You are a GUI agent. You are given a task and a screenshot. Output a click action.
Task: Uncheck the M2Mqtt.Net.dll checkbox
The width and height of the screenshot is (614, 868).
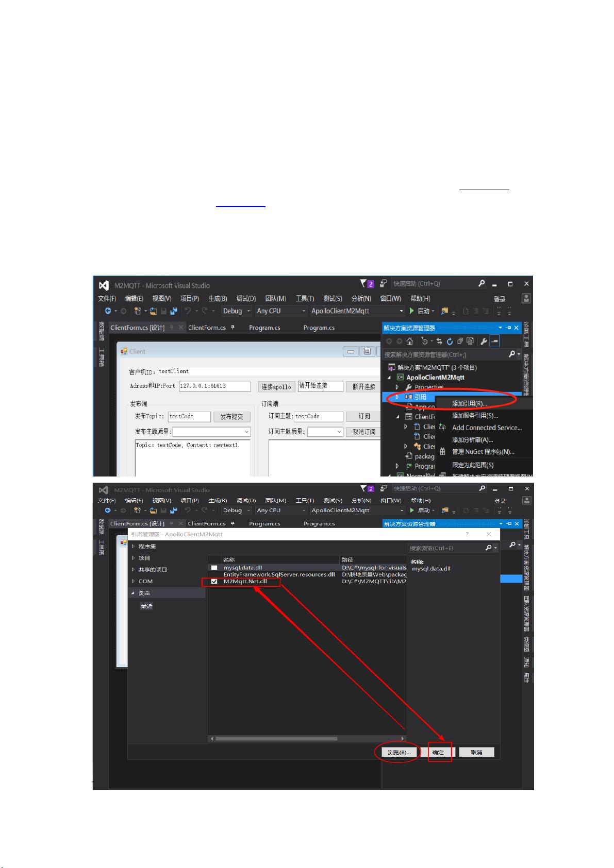pyautogui.click(x=214, y=582)
